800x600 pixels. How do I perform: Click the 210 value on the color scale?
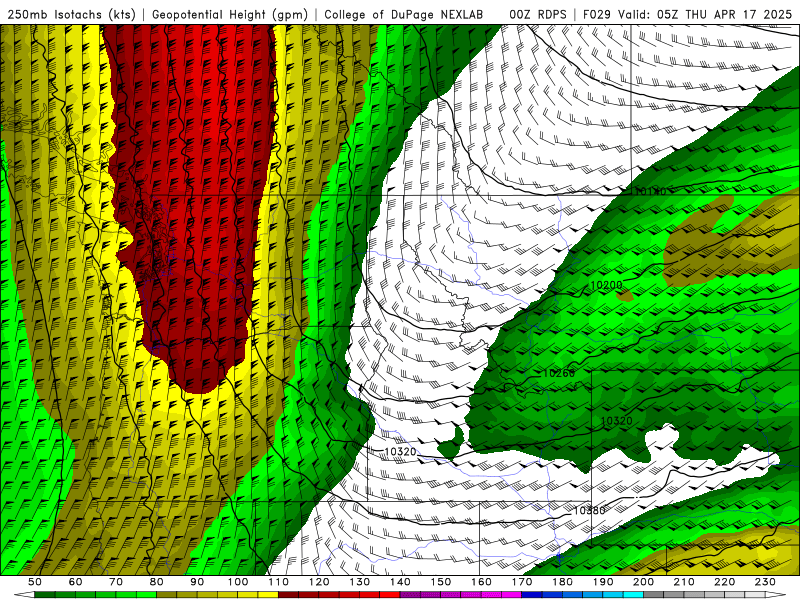(x=684, y=582)
